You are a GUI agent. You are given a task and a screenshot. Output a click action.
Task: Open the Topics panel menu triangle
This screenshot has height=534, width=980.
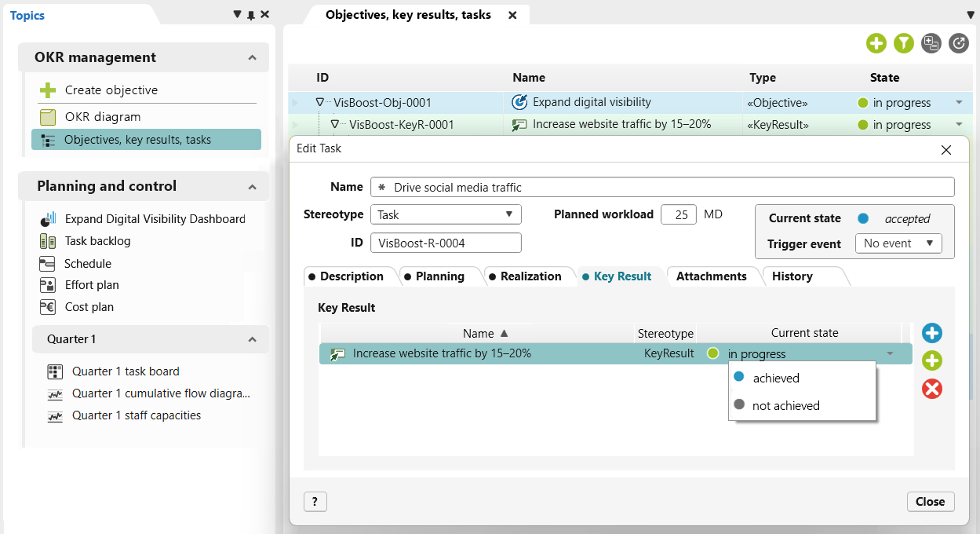238,15
